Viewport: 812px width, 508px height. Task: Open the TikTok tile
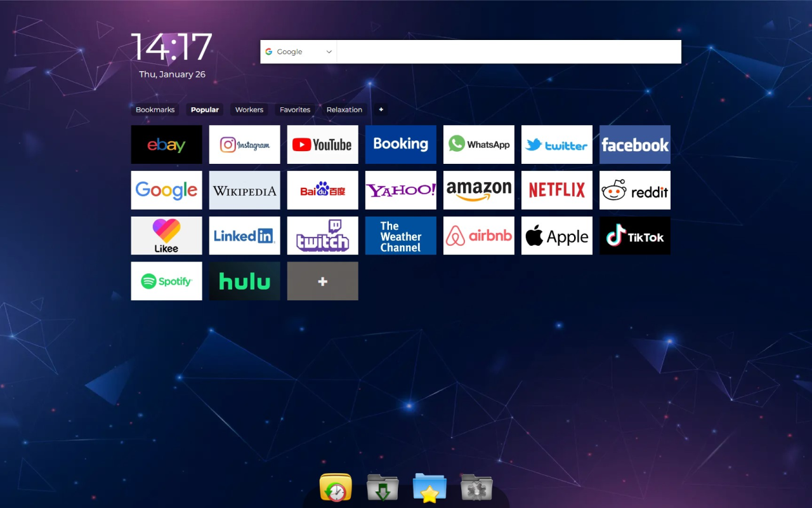pyautogui.click(x=634, y=236)
